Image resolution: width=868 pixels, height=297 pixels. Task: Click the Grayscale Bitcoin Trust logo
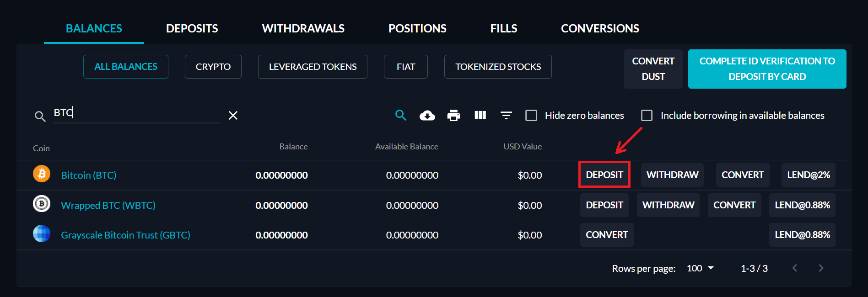pyautogui.click(x=42, y=234)
